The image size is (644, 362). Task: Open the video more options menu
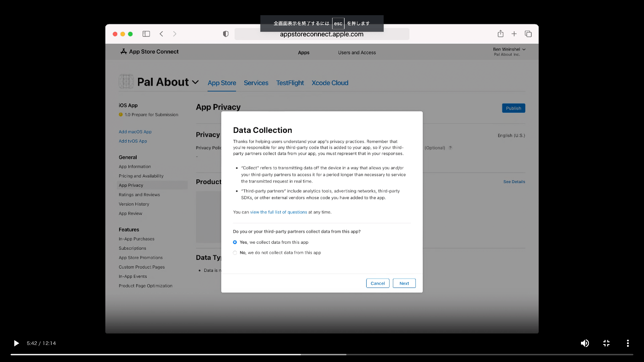[627, 343]
